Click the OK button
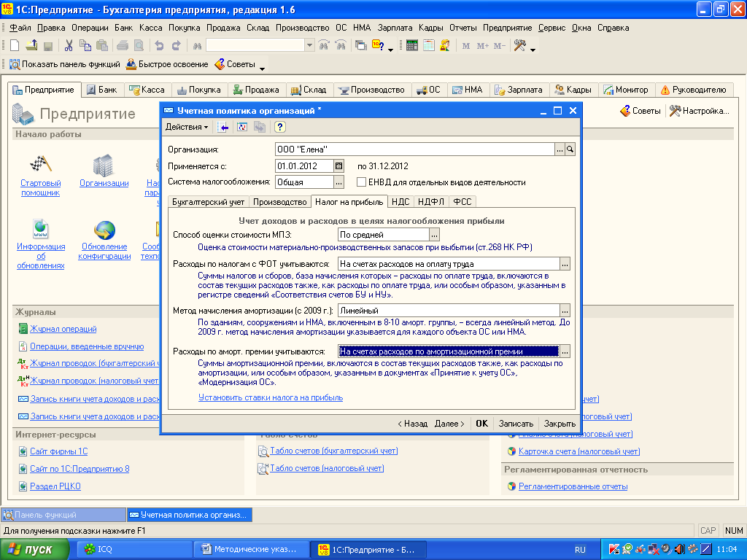This screenshot has width=747, height=560. [x=481, y=424]
